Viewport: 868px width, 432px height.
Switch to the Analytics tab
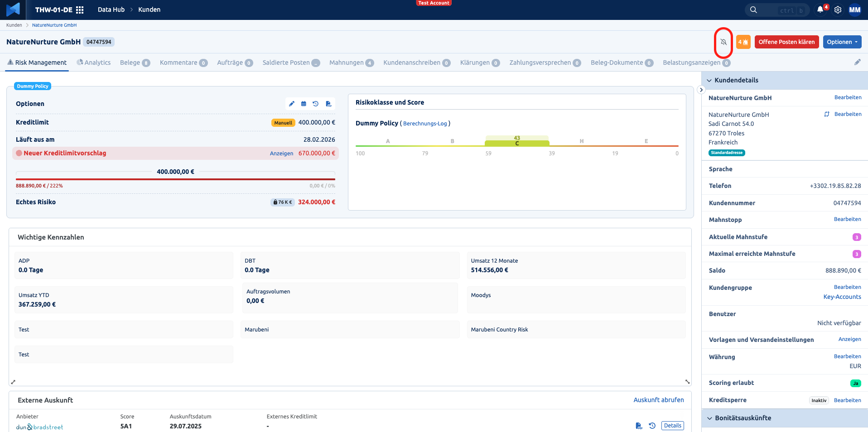(x=94, y=62)
